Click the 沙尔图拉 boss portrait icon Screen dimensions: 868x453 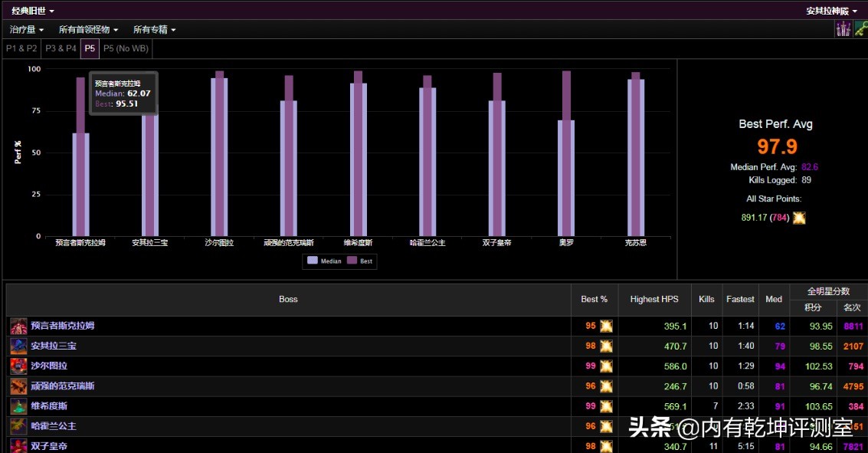(x=18, y=366)
